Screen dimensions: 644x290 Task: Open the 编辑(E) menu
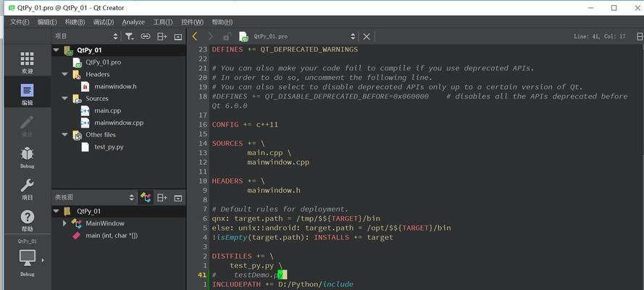(x=47, y=22)
